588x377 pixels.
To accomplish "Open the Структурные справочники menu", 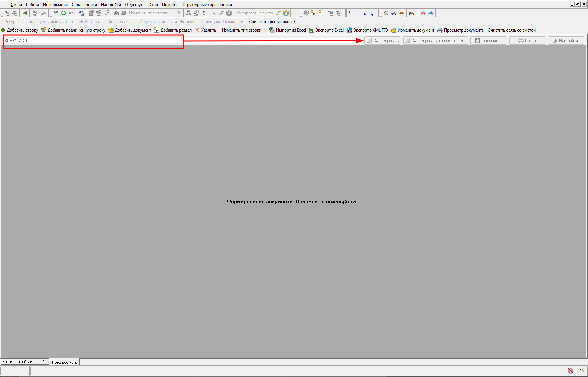I will (207, 5).
